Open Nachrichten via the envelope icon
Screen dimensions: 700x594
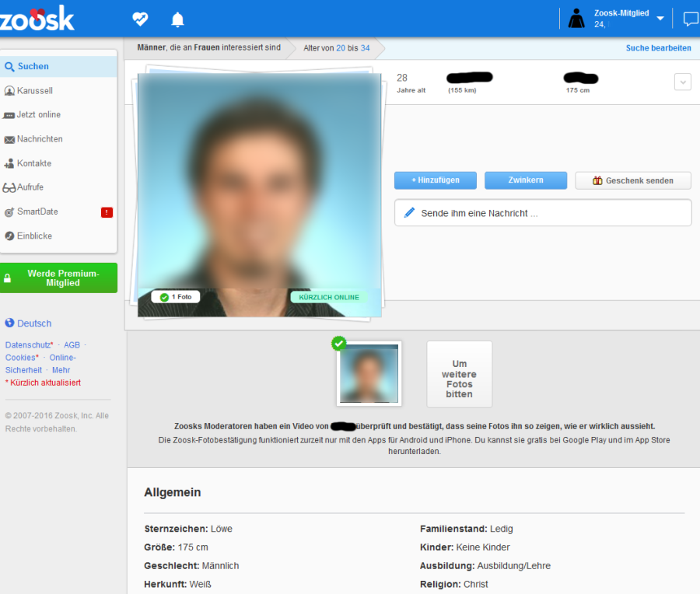pos(40,138)
